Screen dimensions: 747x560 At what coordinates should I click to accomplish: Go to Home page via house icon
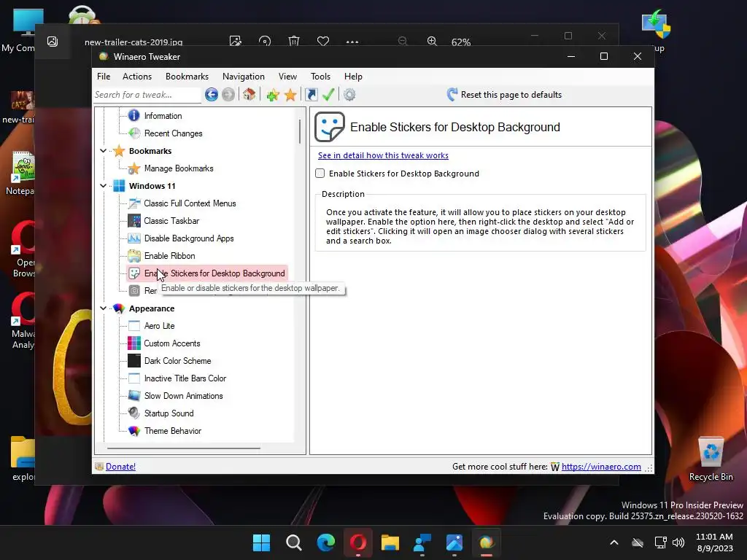(x=249, y=94)
